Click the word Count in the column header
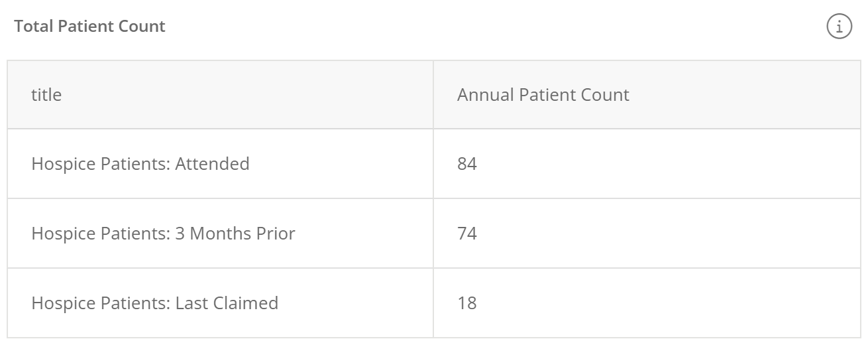 coord(604,94)
